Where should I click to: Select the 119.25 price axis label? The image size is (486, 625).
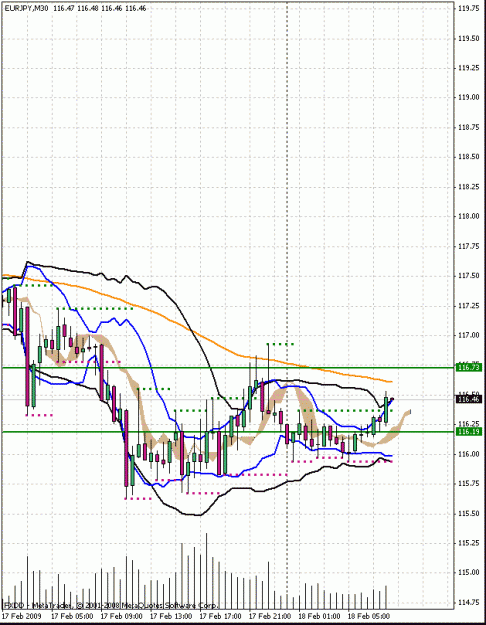pyautogui.click(x=468, y=68)
